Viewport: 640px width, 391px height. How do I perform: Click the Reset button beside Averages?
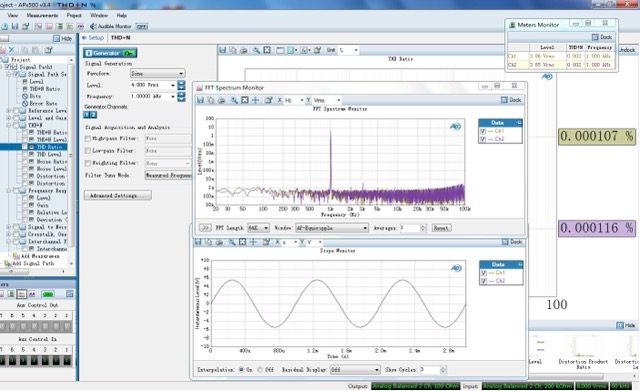441,228
